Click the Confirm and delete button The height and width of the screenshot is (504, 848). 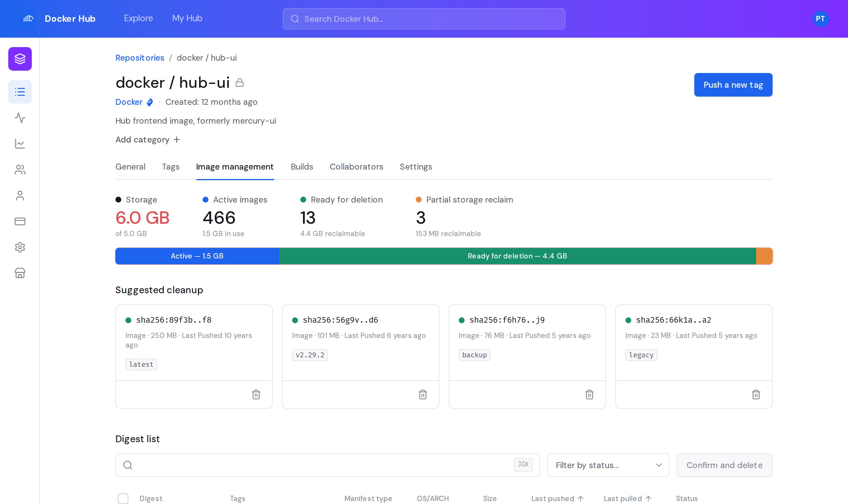point(724,465)
